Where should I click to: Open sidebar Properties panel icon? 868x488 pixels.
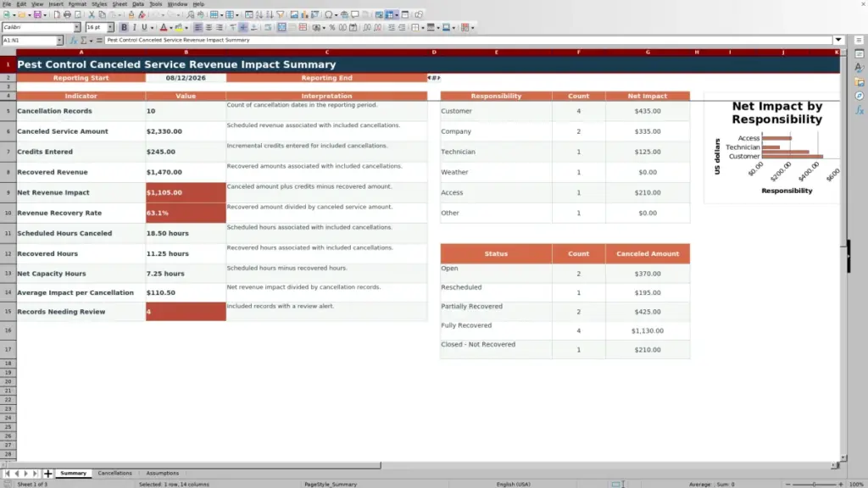(860, 53)
